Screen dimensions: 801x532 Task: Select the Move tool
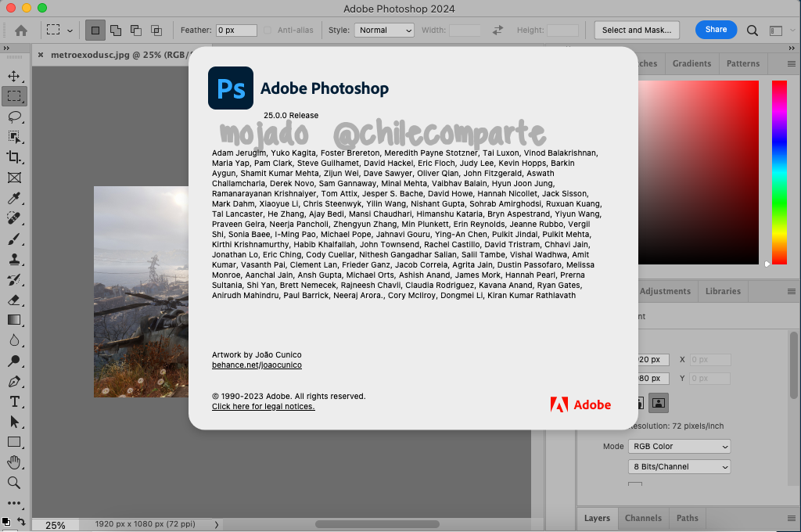[x=14, y=76]
